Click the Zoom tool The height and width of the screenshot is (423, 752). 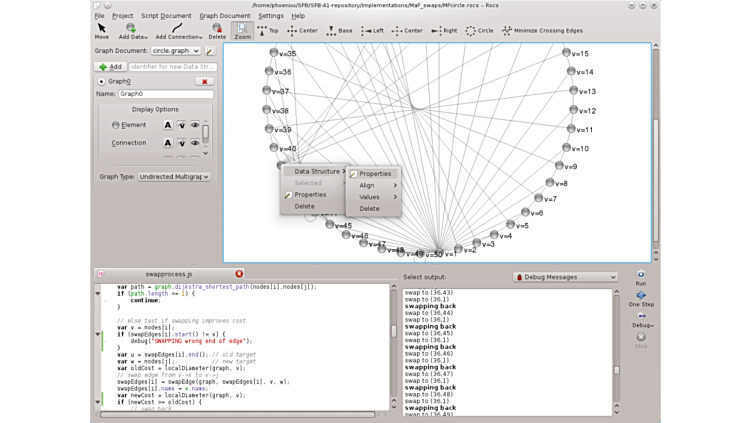pyautogui.click(x=243, y=31)
